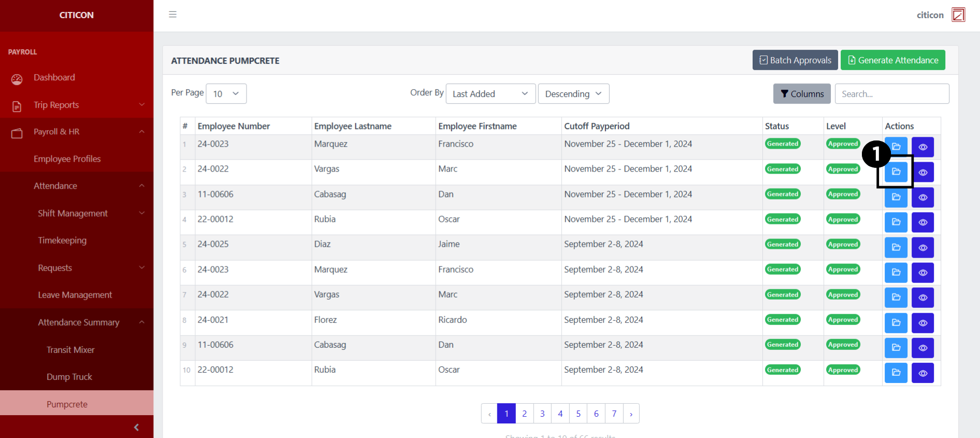The image size is (980, 438).
Task: Open Dashboard in the sidebar
Action: (x=54, y=78)
